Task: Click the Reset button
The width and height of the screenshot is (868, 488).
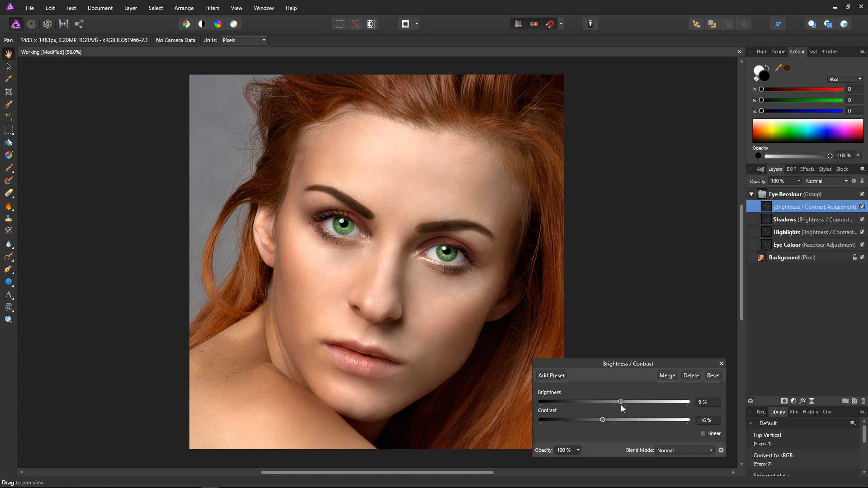Action: point(713,375)
